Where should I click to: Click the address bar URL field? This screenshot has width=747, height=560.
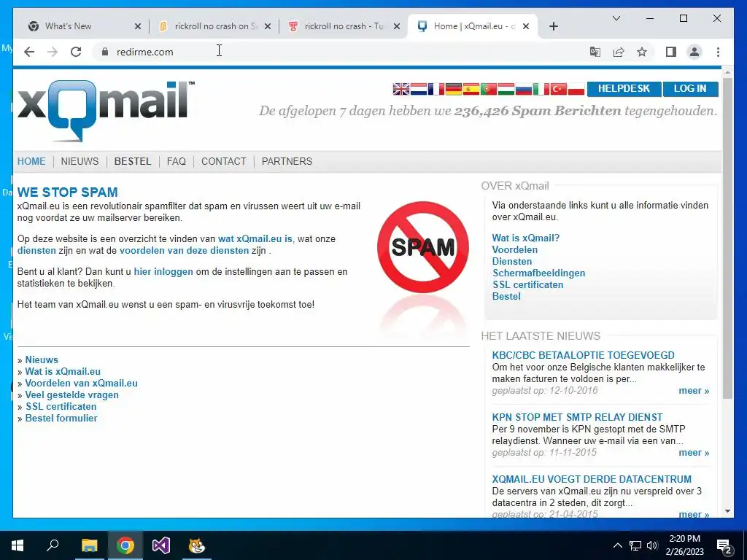pyautogui.click(x=343, y=52)
